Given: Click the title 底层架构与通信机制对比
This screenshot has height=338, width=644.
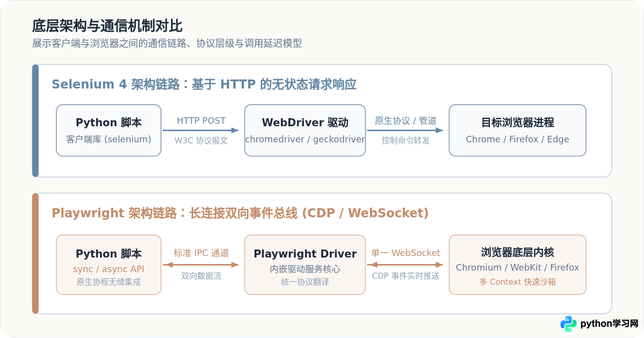Looking at the screenshot, I should pyautogui.click(x=107, y=26).
